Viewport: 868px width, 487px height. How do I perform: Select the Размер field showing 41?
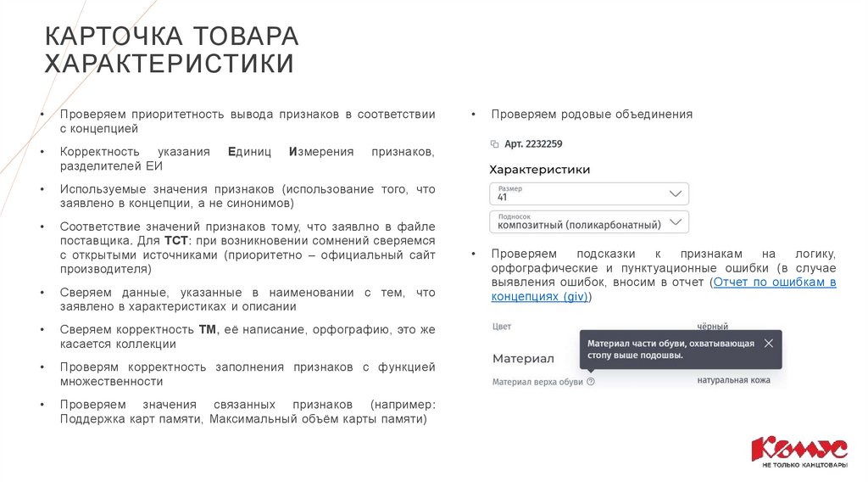coord(589,194)
